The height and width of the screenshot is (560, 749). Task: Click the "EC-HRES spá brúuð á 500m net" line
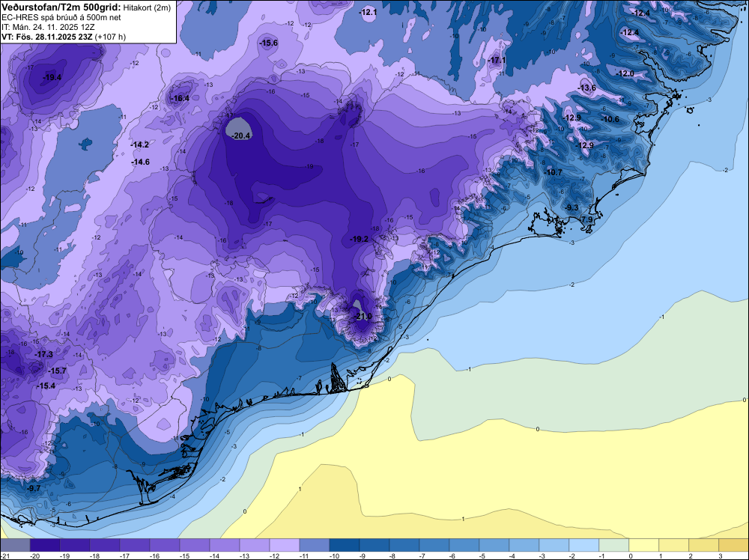click(61, 17)
